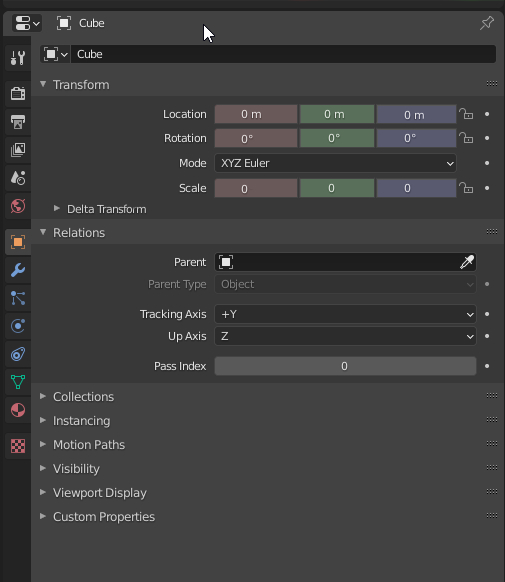
Task: Open the Particles properties tab
Action: pos(18,298)
